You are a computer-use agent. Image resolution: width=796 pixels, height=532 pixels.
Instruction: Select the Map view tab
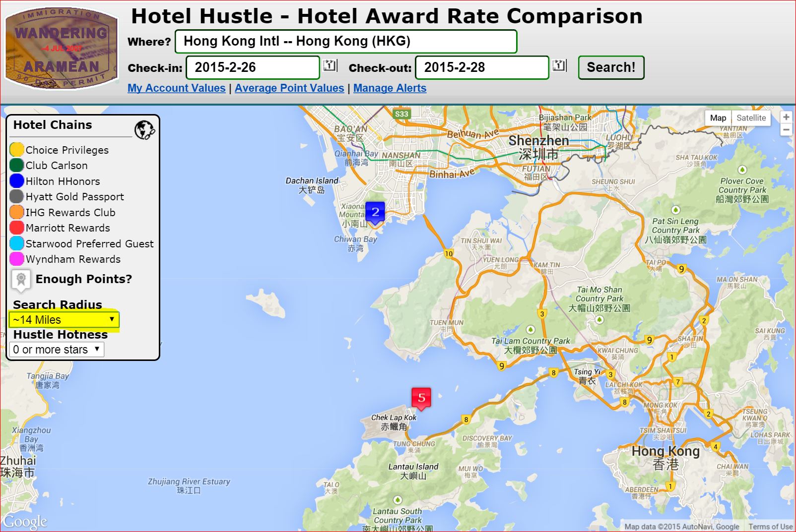pyautogui.click(x=718, y=118)
